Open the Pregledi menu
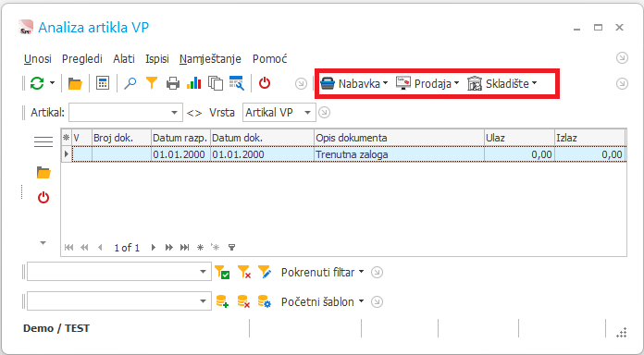 tap(82, 59)
